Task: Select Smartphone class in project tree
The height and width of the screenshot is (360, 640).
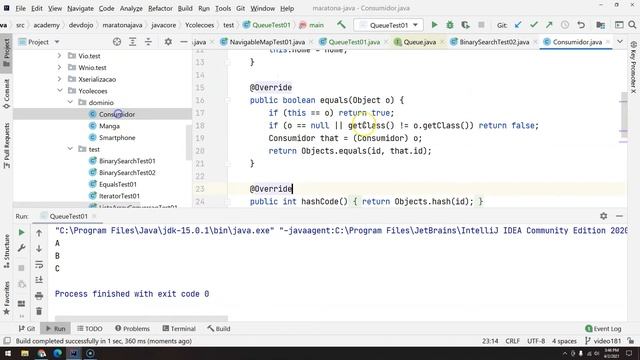Action: [x=117, y=138]
